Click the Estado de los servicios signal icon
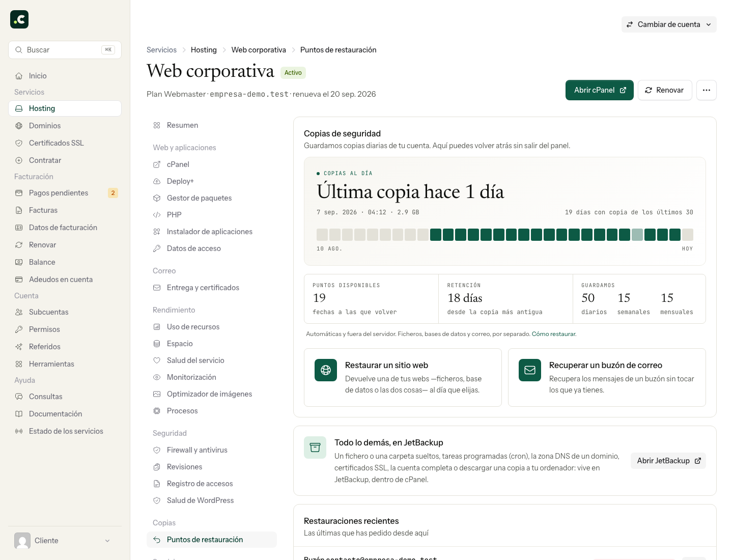The height and width of the screenshot is (560, 733). pyautogui.click(x=19, y=431)
